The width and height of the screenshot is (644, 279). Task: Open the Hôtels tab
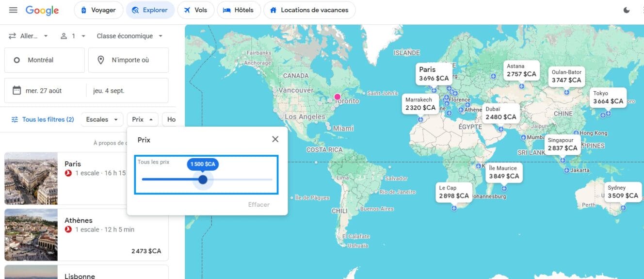coord(239,10)
